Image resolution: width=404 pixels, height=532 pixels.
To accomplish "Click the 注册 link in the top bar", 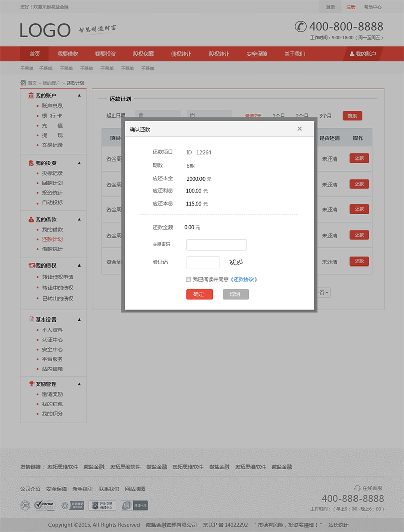I will (352, 7).
